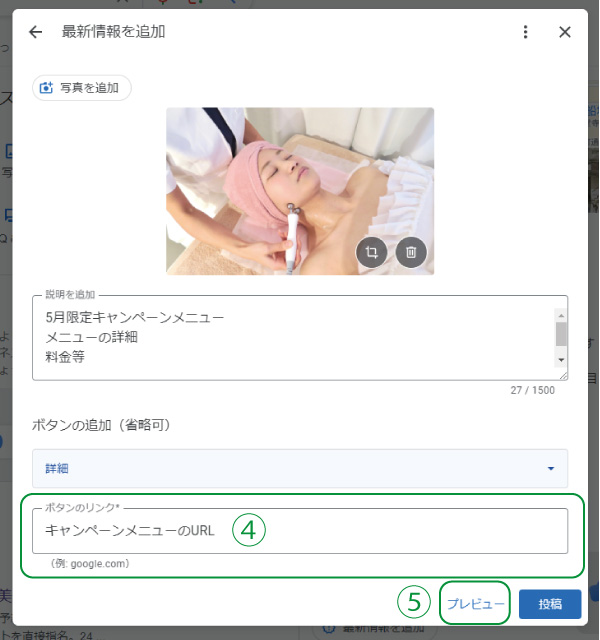Click the resize handle of the description box
600x640 pixels.
point(563,376)
